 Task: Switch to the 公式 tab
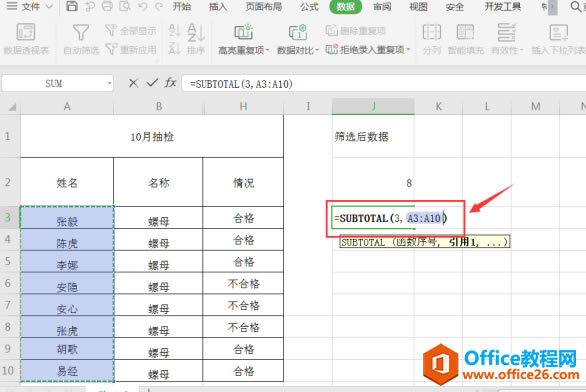point(309,7)
